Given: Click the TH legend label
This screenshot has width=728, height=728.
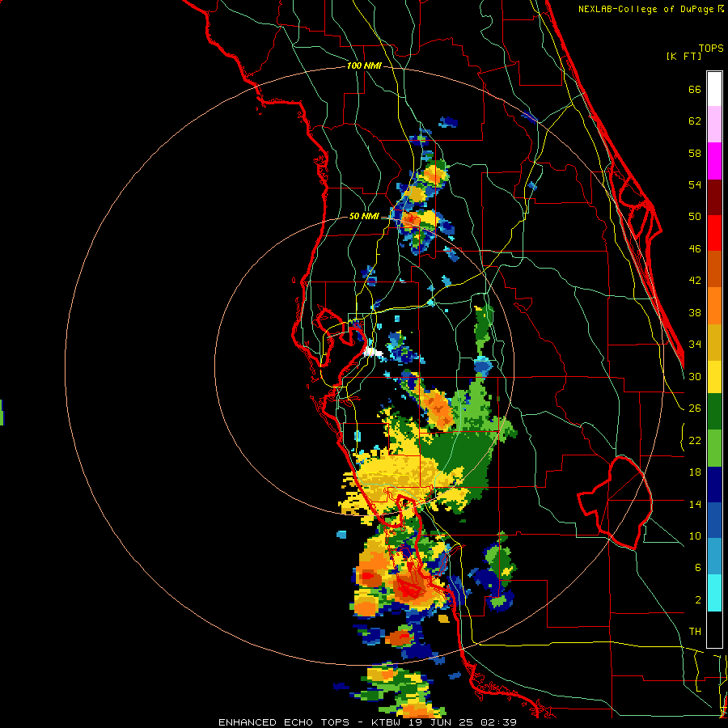Looking at the screenshot, I should click(695, 632).
